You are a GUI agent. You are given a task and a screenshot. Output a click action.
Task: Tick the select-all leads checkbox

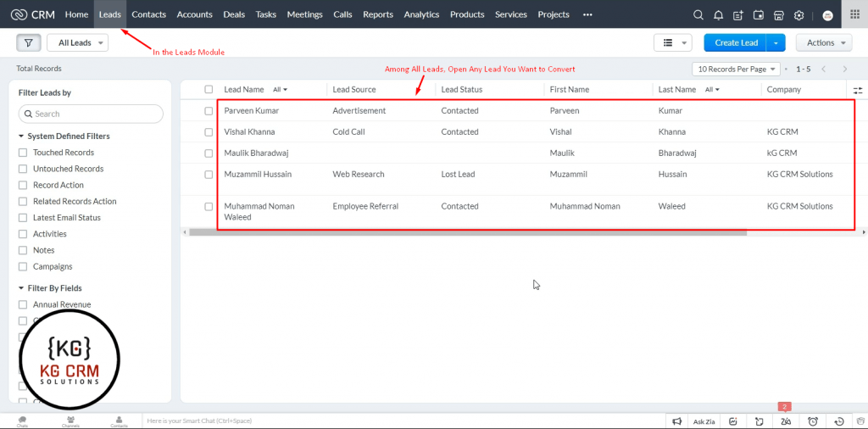click(209, 89)
